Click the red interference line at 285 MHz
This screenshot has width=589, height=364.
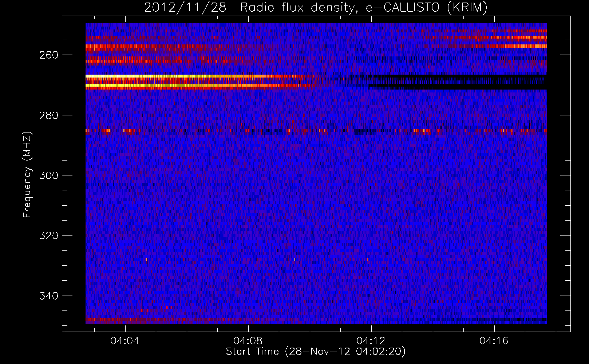pos(316,130)
